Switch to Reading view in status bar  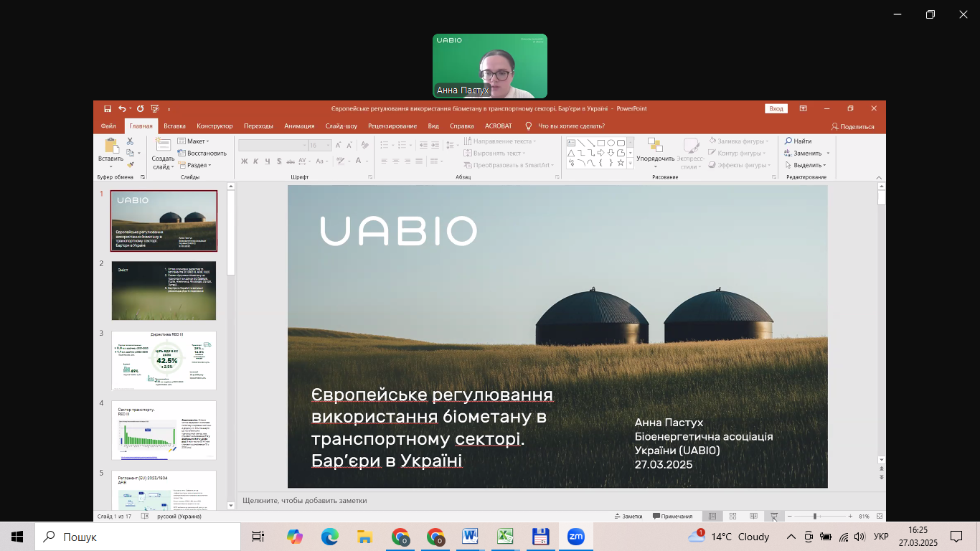click(753, 516)
